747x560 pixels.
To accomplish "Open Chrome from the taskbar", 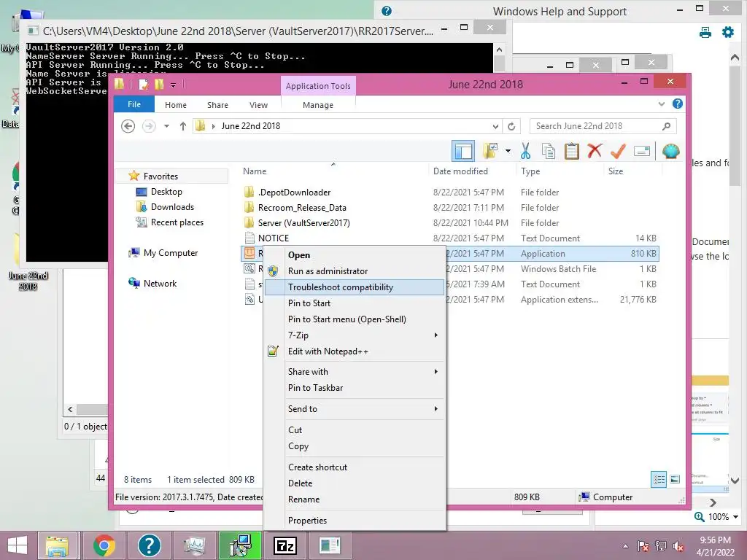I will point(104,545).
